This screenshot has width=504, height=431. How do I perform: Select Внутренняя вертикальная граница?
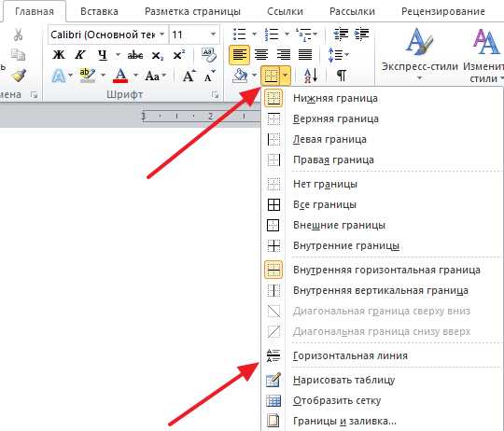[x=382, y=290]
